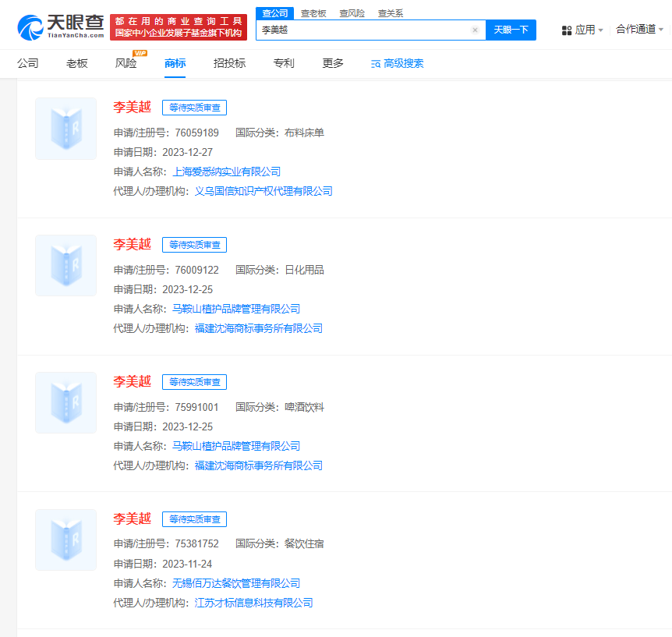Open 李美越 trademark title for 日化用品
This screenshot has height=637, width=672.
click(x=132, y=244)
